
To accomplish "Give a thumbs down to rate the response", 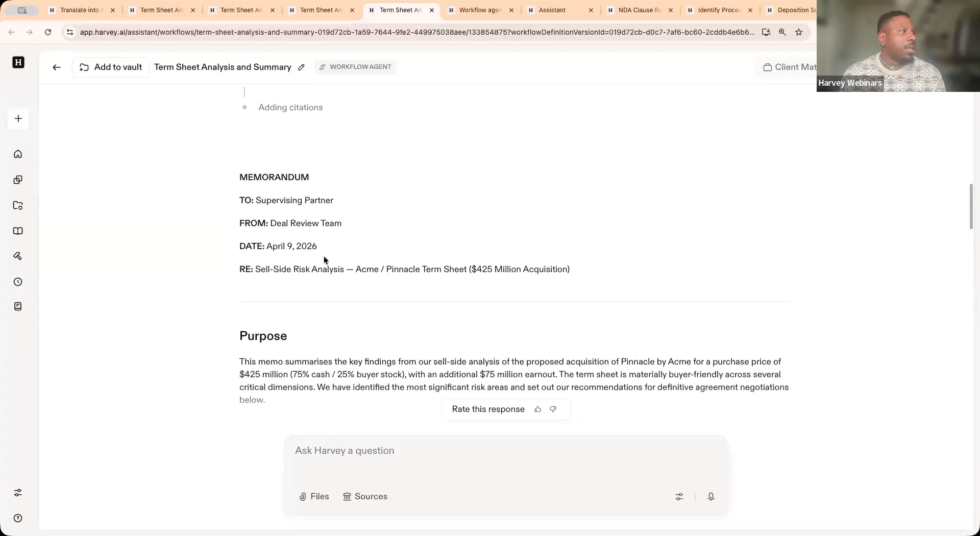I will coord(553,409).
